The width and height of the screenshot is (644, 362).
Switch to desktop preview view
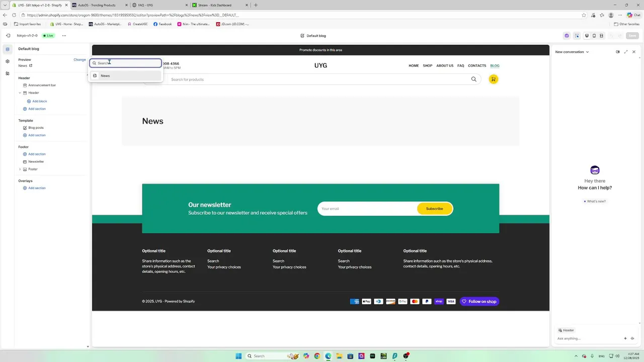587,36
